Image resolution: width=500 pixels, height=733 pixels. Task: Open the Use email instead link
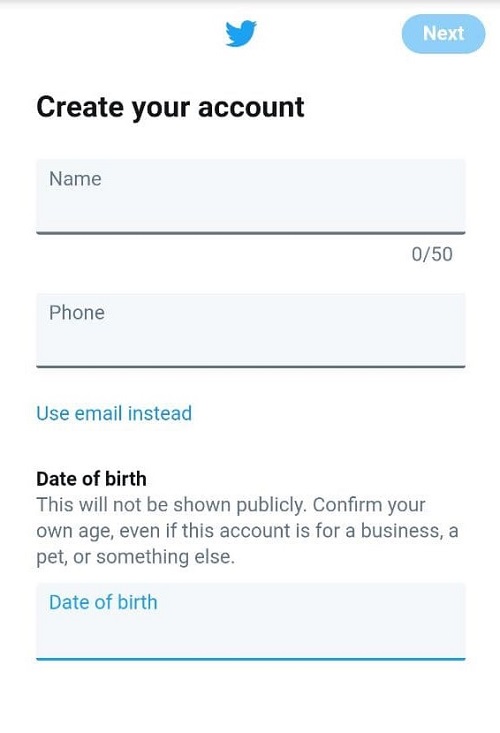click(x=114, y=413)
